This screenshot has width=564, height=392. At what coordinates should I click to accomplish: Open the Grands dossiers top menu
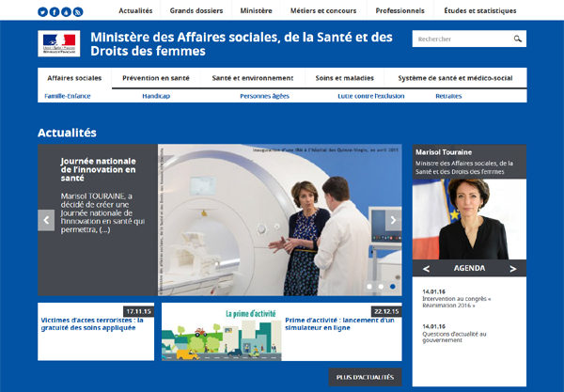click(196, 10)
